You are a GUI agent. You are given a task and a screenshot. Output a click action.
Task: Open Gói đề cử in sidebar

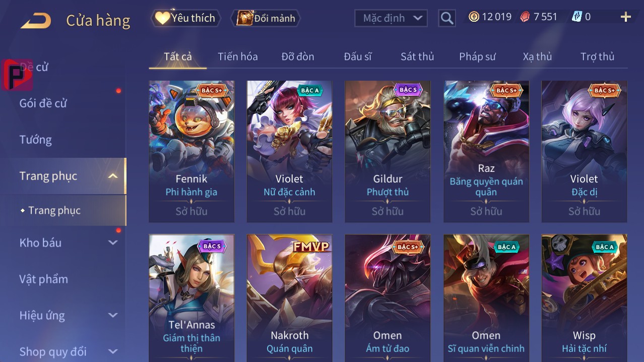(x=43, y=103)
